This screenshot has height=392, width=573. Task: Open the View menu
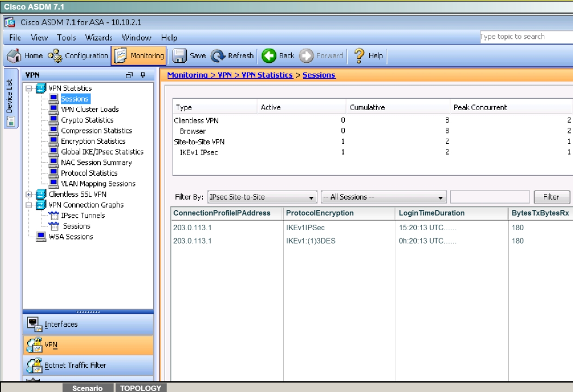pyautogui.click(x=39, y=38)
